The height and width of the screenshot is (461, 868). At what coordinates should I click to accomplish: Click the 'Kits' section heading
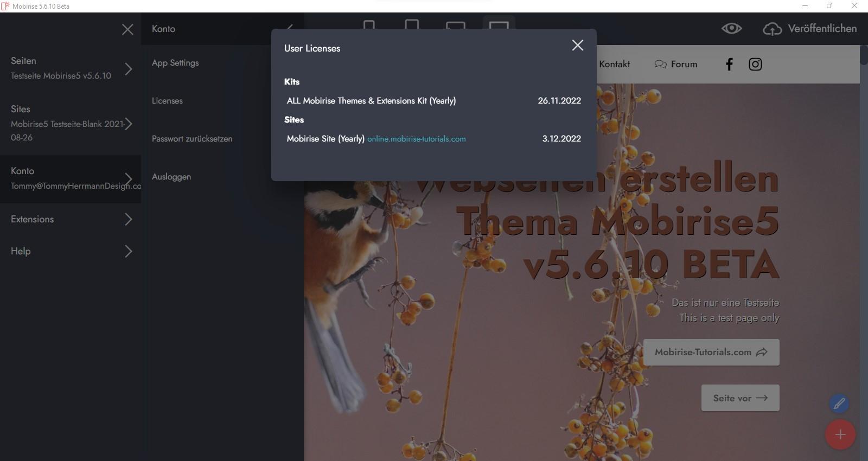point(292,81)
